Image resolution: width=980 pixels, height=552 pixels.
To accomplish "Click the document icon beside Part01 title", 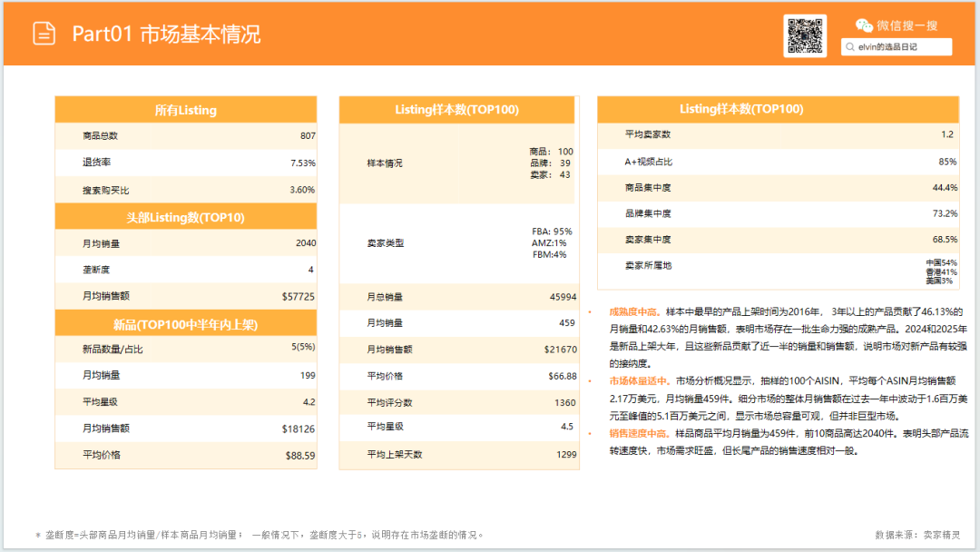I will (x=44, y=33).
